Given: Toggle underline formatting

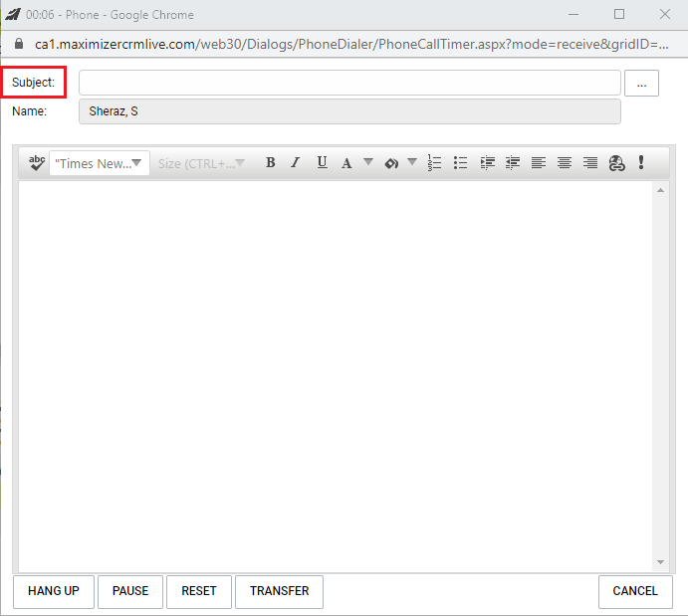Looking at the screenshot, I should click(322, 163).
